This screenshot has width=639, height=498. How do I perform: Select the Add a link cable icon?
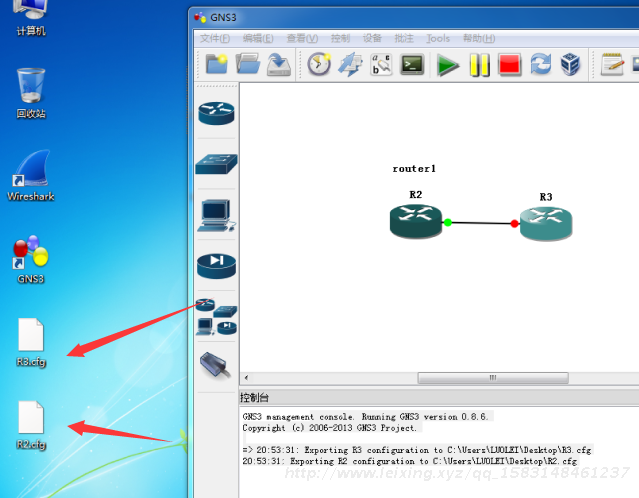coord(216,366)
